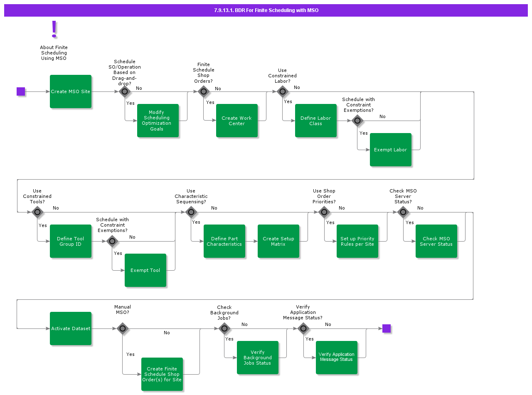
Task: Click the 'Check Background Jobs?' gateway diamond
Action: tap(224, 328)
